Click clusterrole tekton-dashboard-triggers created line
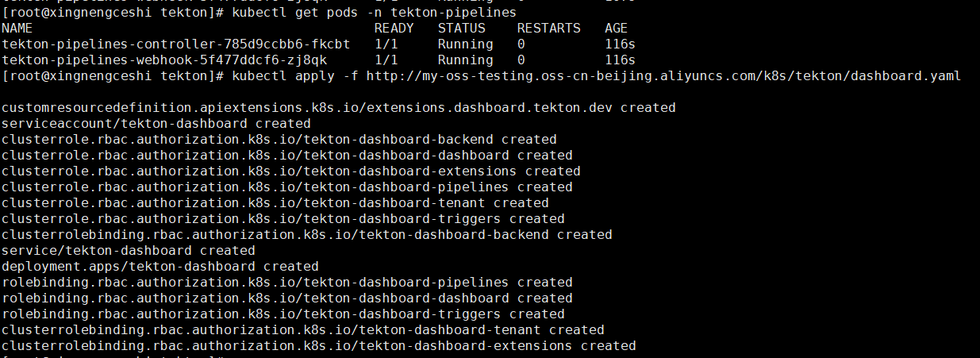 [x=283, y=219]
